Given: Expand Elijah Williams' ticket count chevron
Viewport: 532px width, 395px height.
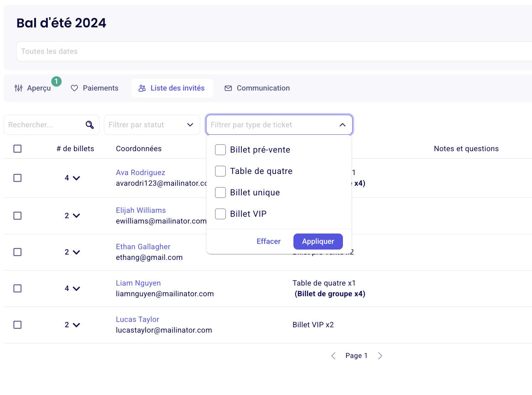Looking at the screenshot, I should point(77,216).
